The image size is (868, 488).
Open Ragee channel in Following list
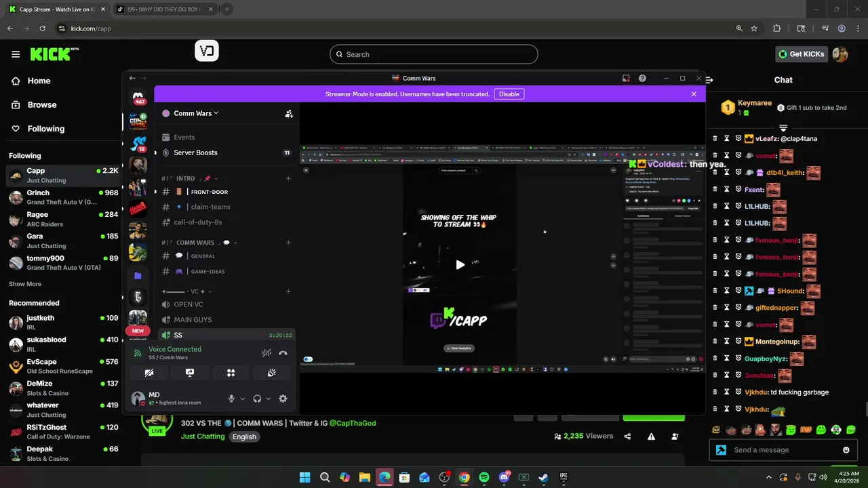point(62,219)
